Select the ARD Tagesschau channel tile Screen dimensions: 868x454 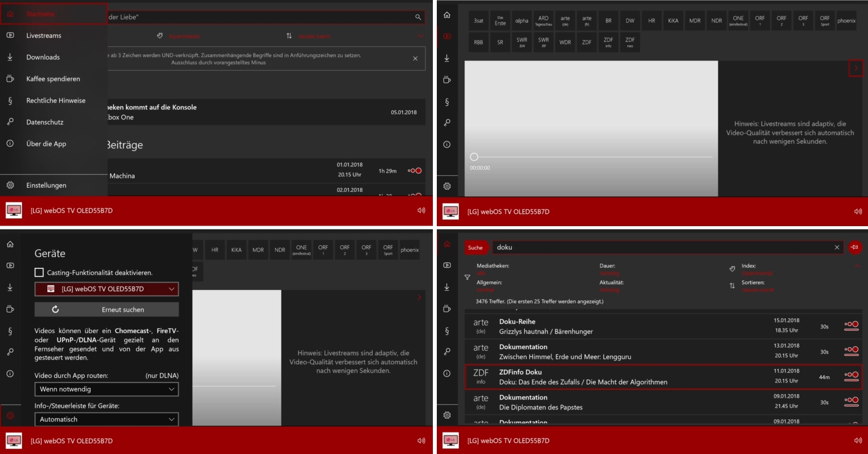coord(543,21)
